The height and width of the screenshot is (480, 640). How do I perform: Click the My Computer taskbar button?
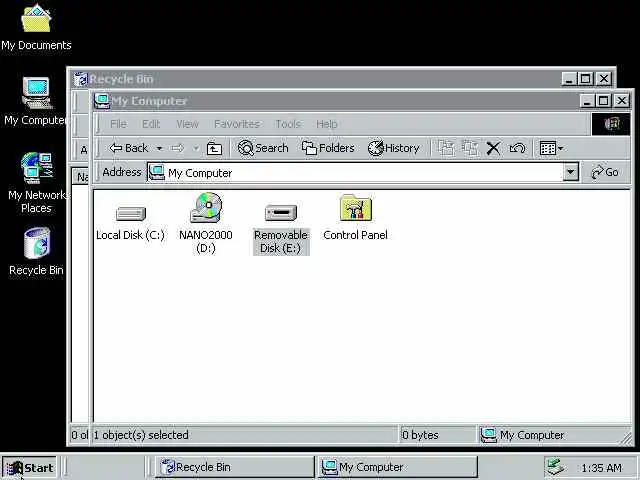point(398,467)
